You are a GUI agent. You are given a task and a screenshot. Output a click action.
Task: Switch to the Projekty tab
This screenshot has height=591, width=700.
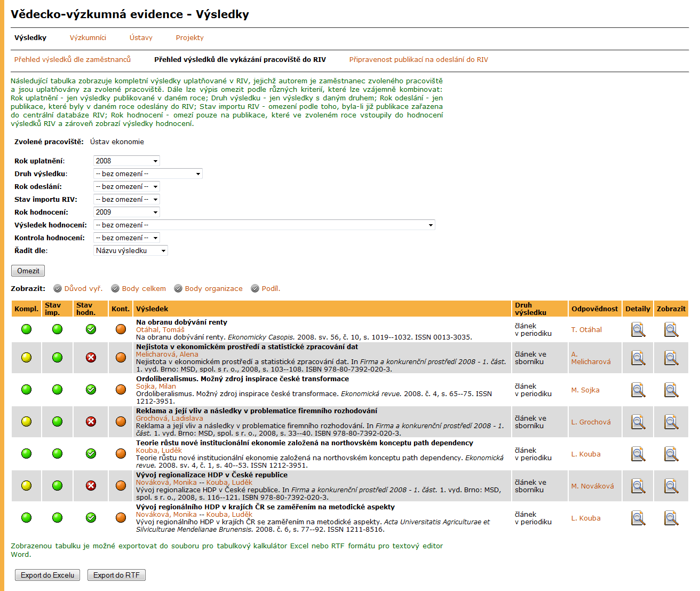[x=190, y=37]
